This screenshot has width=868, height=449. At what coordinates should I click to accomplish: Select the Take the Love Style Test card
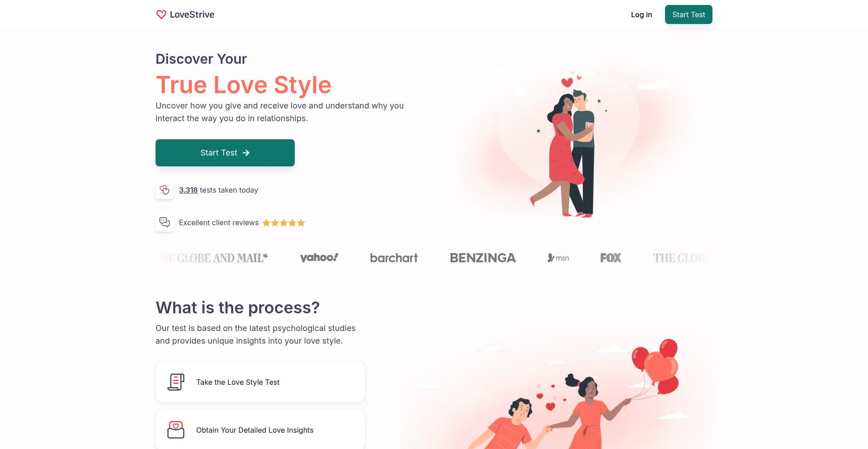click(260, 382)
